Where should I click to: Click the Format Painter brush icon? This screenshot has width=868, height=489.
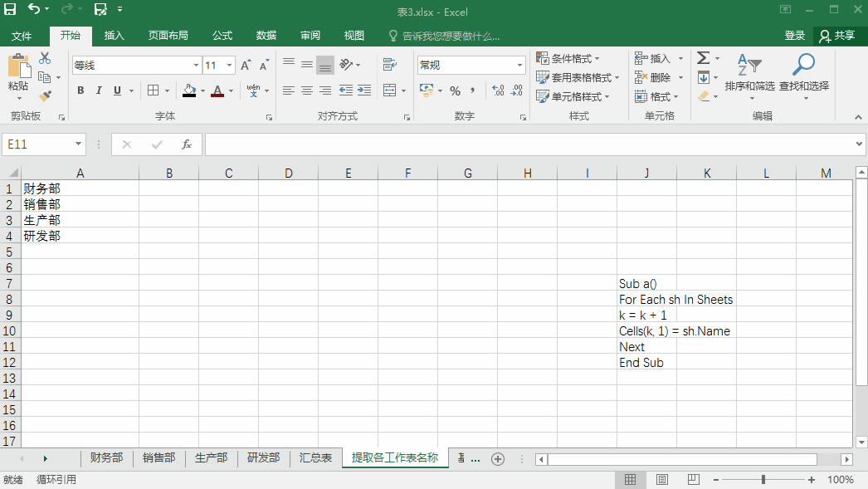[x=45, y=96]
